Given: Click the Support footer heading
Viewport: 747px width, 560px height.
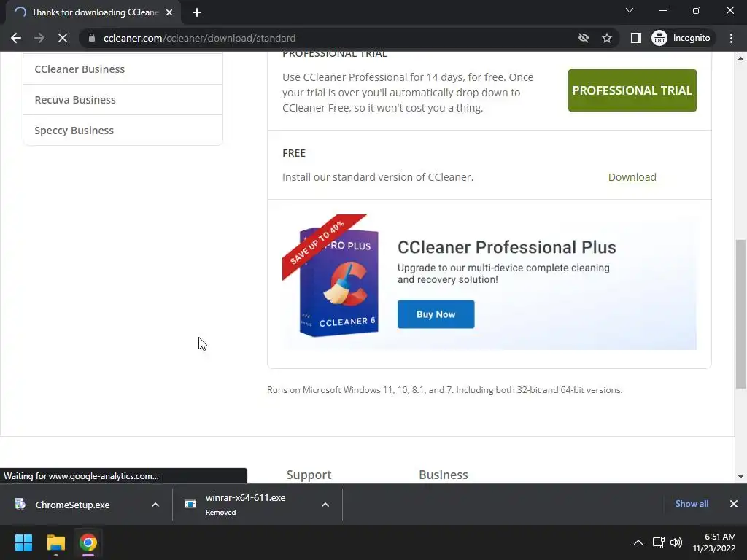Looking at the screenshot, I should click(x=309, y=475).
